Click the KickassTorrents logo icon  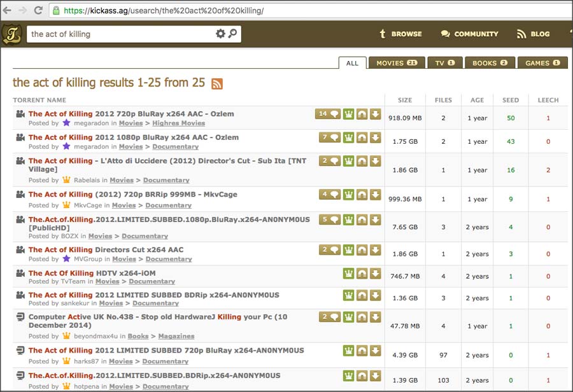12,34
